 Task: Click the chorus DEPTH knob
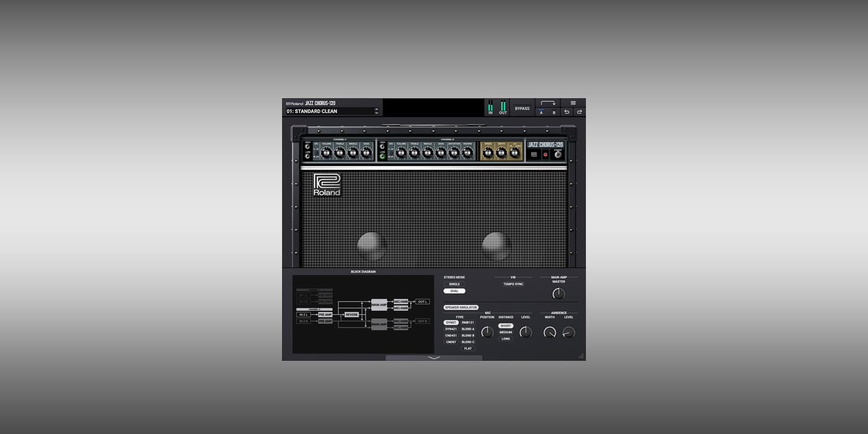[x=501, y=153]
